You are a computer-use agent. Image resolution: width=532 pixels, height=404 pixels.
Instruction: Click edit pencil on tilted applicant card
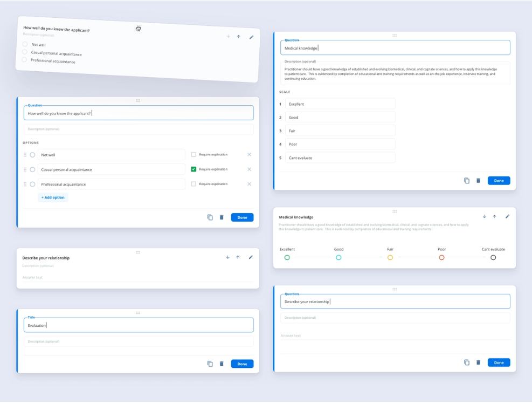(x=251, y=37)
